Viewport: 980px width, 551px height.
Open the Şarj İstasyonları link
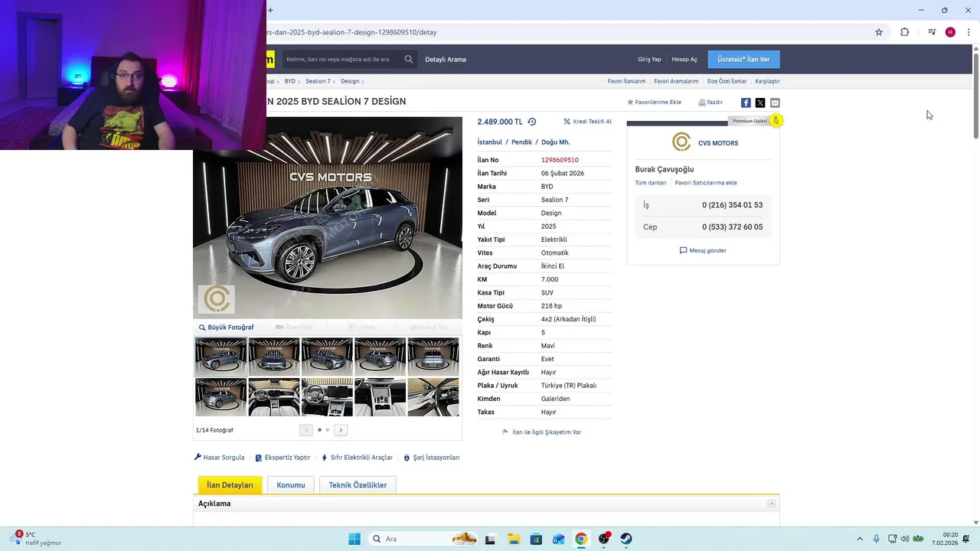pyautogui.click(x=432, y=458)
